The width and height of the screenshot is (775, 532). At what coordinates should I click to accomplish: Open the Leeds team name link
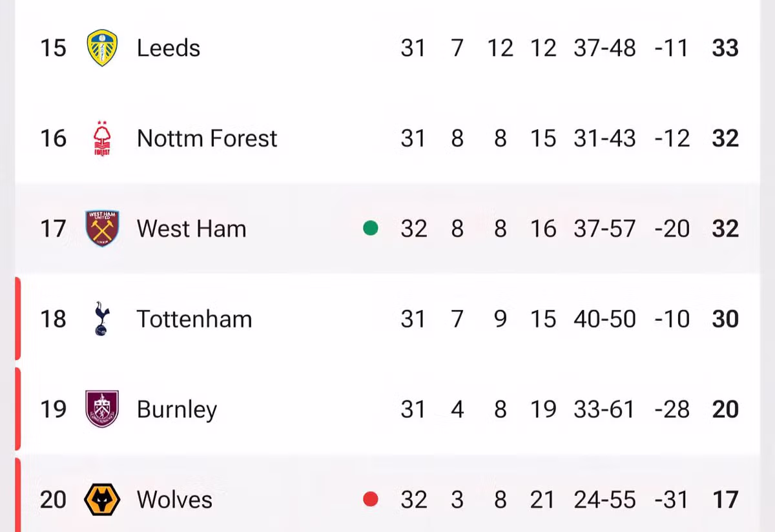169,48
